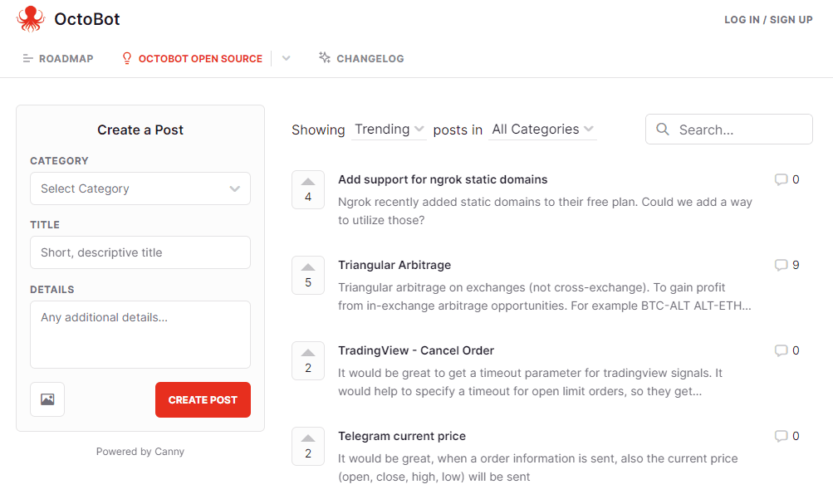Click the lightbulb icon beside OctoBot Open Source
This screenshot has width=833, height=504.
pos(126,58)
